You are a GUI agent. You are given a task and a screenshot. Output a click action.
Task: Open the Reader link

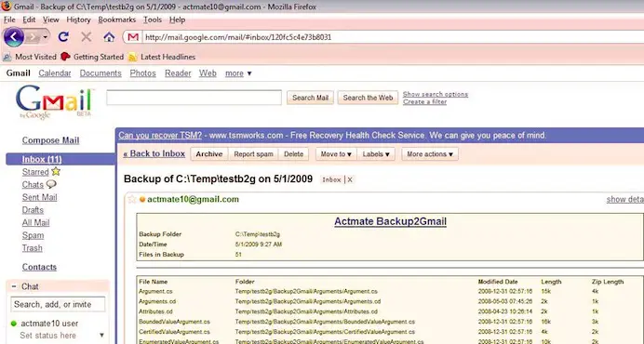(x=178, y=73)
